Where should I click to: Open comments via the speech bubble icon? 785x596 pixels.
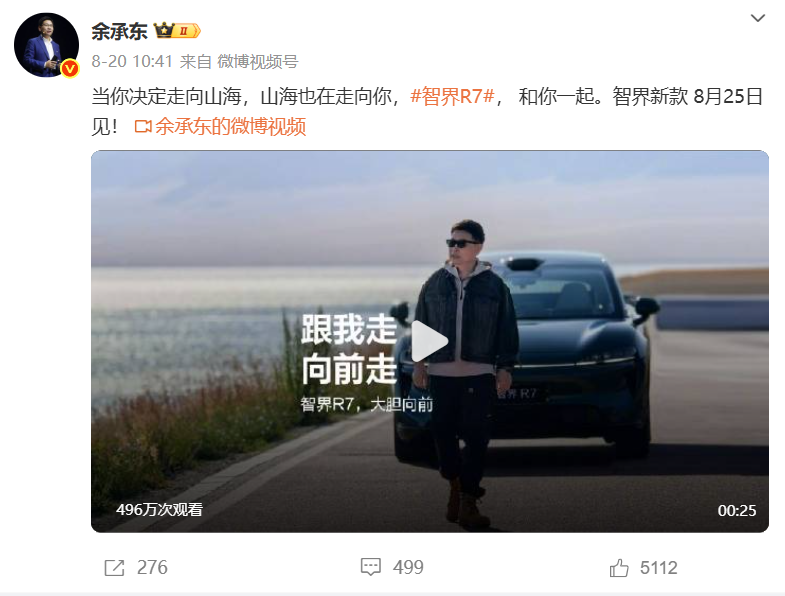click(x=370, y=567)
